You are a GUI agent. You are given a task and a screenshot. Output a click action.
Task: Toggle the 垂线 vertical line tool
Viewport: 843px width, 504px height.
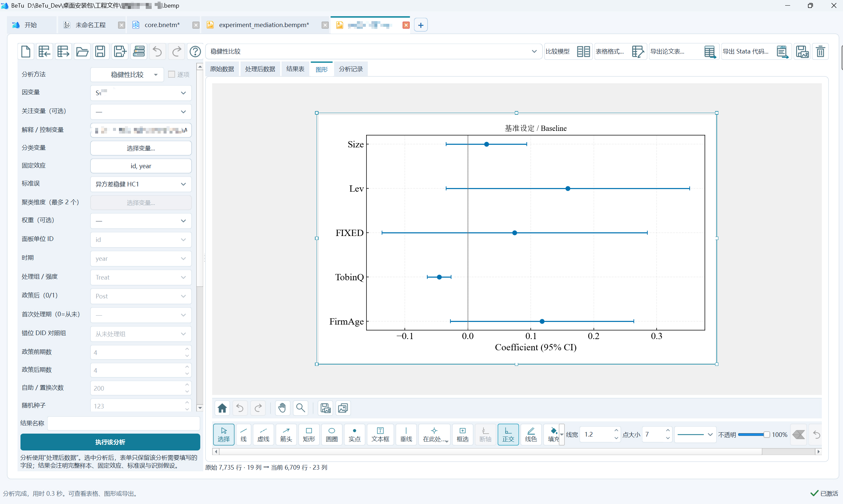coord(406,434)
